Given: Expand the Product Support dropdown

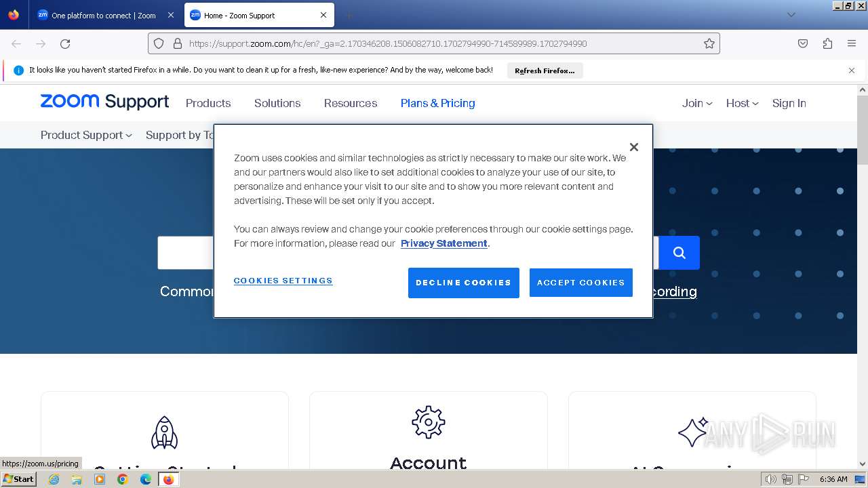Looking at the screenshot, I should coord(86,135).
